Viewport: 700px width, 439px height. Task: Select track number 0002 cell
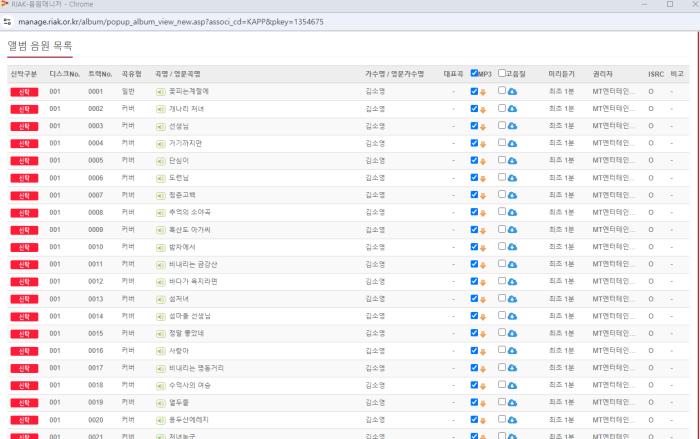tap(96, 109)
